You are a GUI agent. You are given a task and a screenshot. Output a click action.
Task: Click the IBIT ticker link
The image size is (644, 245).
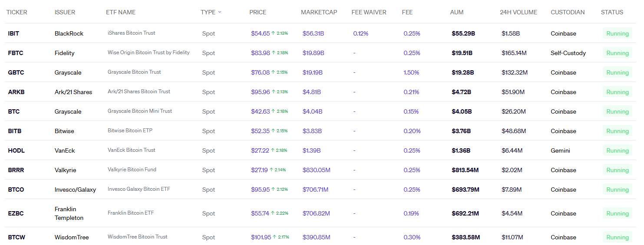click(x=13, y=33)
